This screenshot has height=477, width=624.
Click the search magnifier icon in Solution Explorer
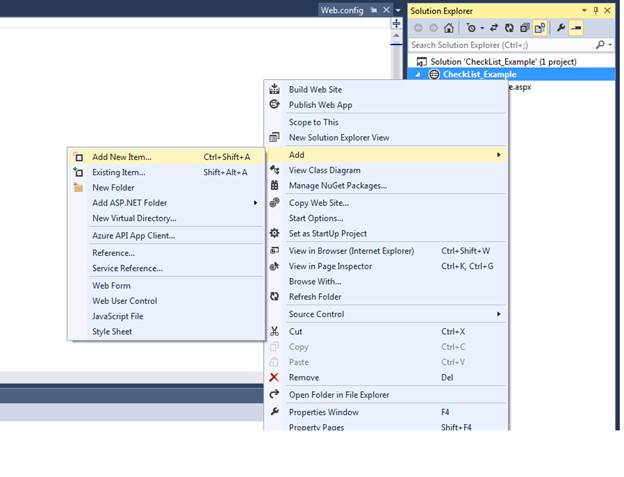(600, 45)
